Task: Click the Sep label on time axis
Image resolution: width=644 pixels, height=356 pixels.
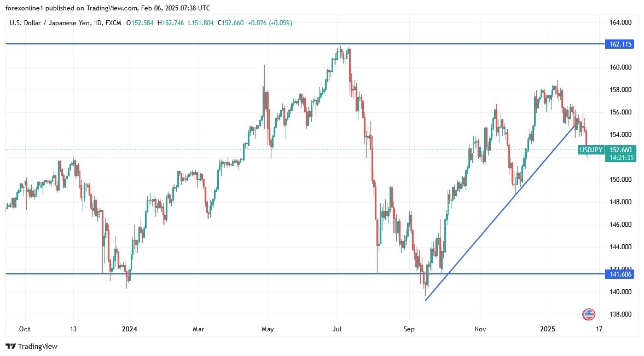Action: tap(409, 329)
